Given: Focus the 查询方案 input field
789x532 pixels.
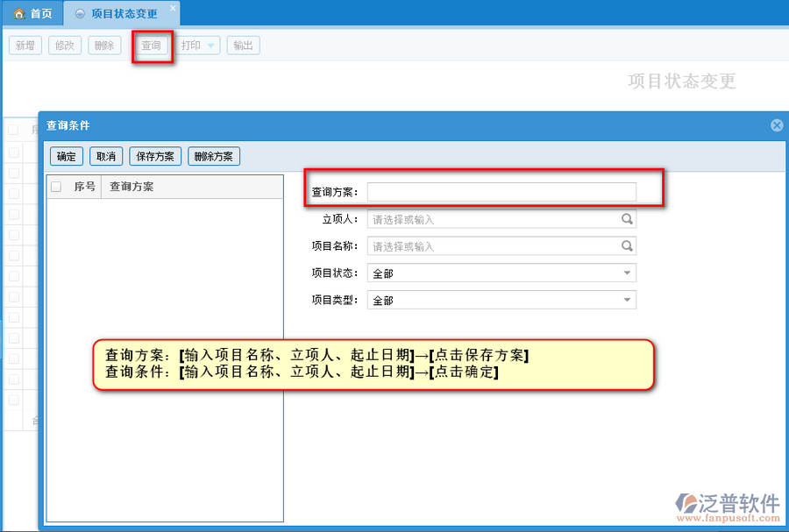Looking at the screenshot, I should [x=501, y=192].
